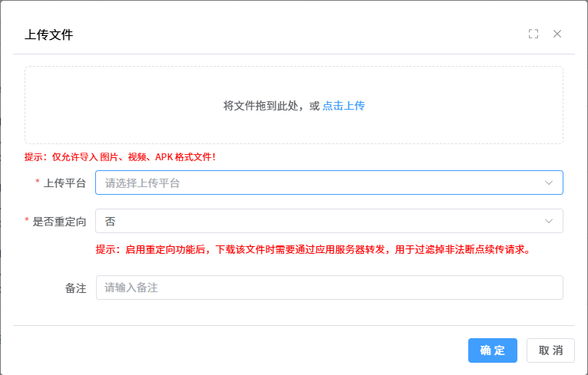Expand the 上传平台 chevron arrow
The image size is (588, 375).
click(549, 183)
